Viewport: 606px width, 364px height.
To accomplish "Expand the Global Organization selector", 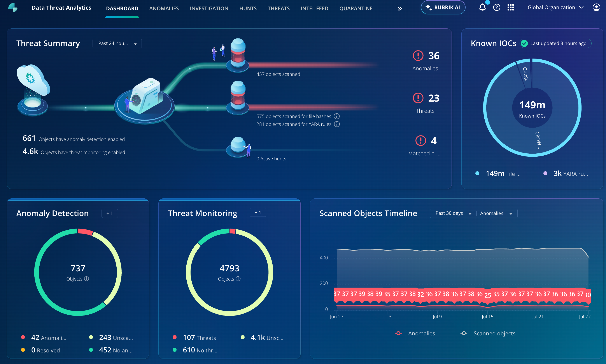I will [x=555, y=8].
